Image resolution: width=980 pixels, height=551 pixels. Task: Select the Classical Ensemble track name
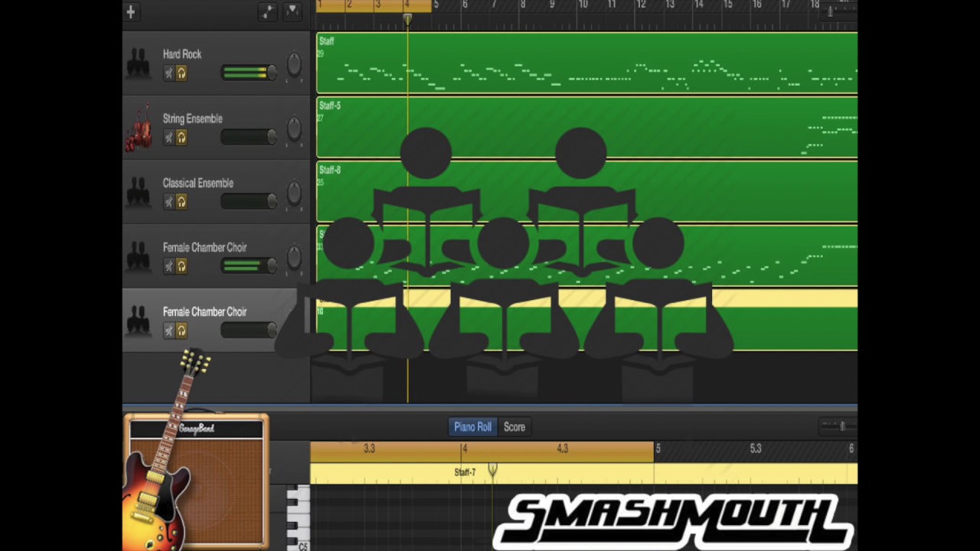[198, 183]
